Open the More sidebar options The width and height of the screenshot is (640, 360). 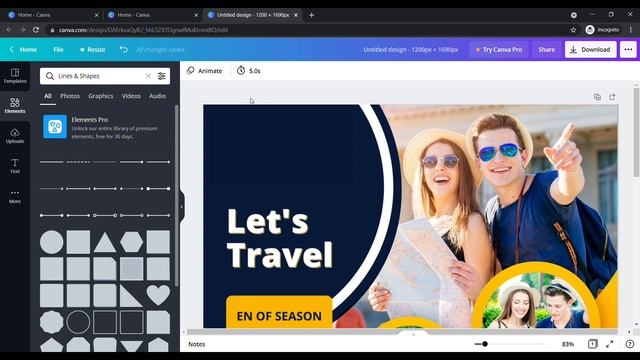[15, 196]
